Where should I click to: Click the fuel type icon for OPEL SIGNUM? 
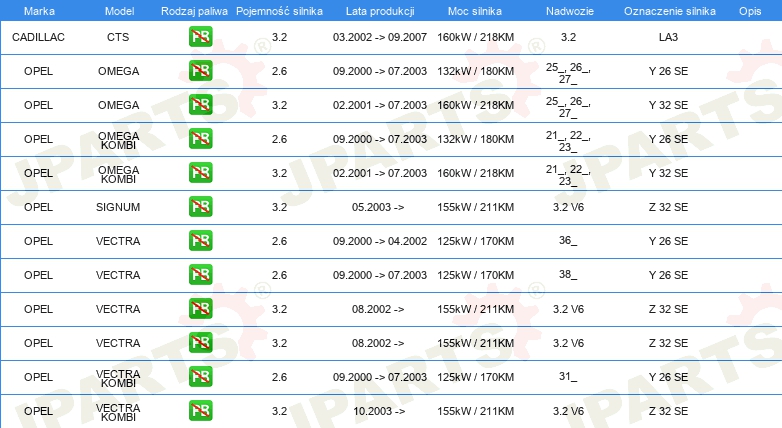pyautogui.click(x=200, y=207)
